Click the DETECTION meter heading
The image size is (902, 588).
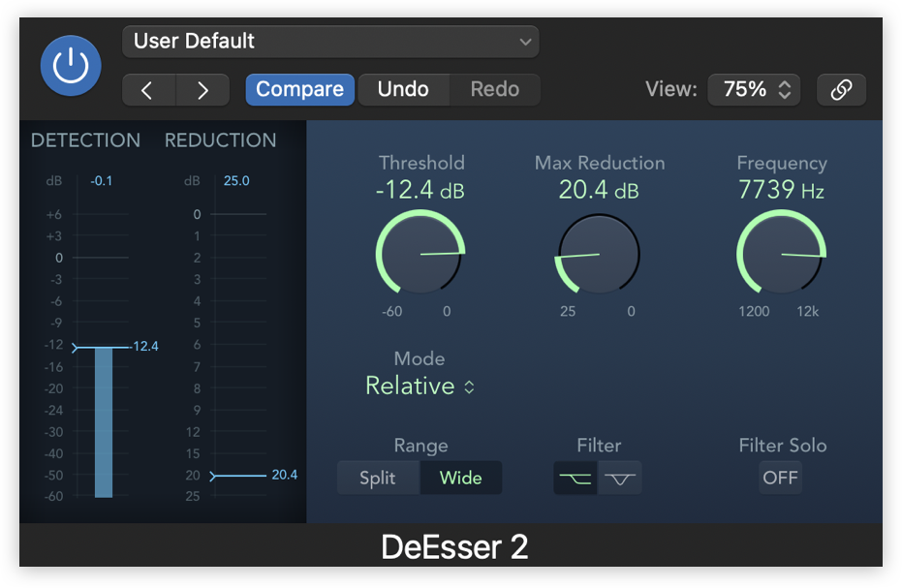[85, 140]
